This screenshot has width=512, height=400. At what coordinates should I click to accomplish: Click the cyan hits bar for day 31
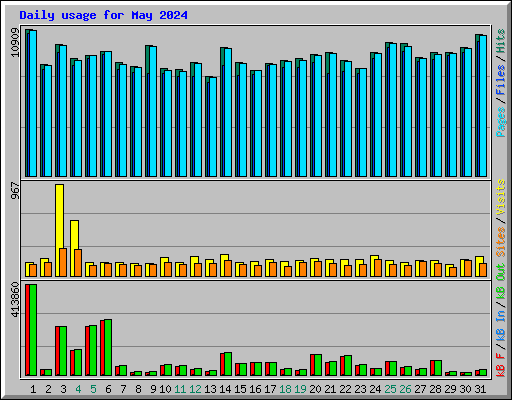pos(483,106)
